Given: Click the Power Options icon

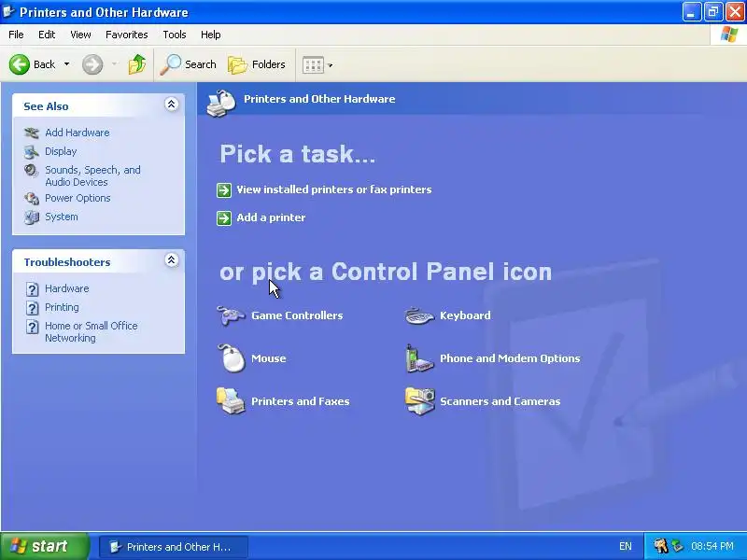Looking at the screenshot, I should tap(32, 198).
